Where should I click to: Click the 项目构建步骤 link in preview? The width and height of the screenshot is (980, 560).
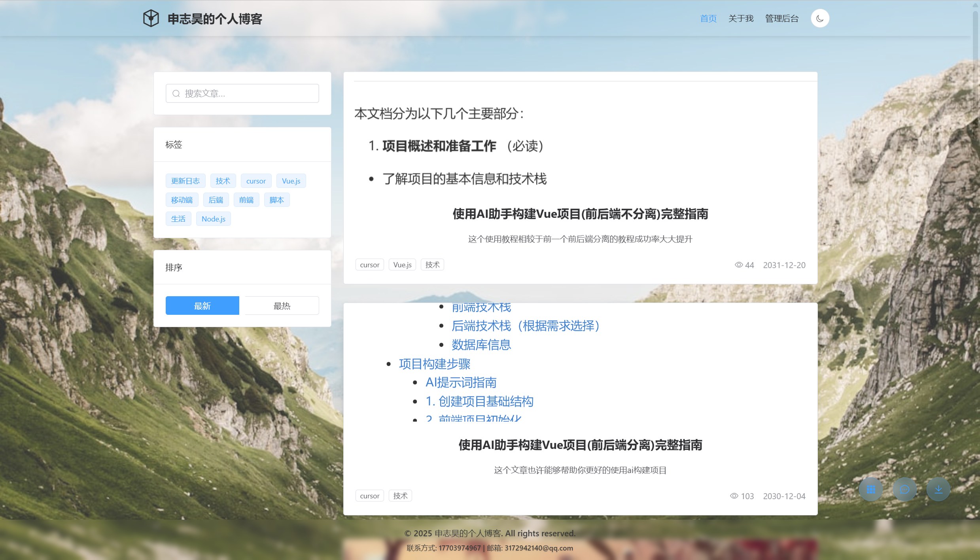click(x=435, y=364)
